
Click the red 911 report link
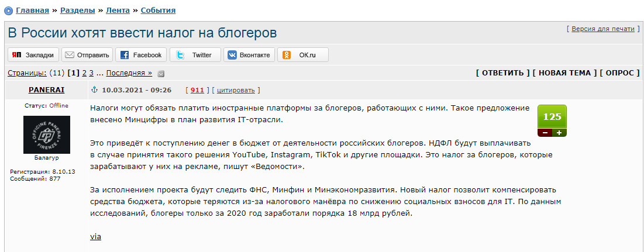point(198,90)
